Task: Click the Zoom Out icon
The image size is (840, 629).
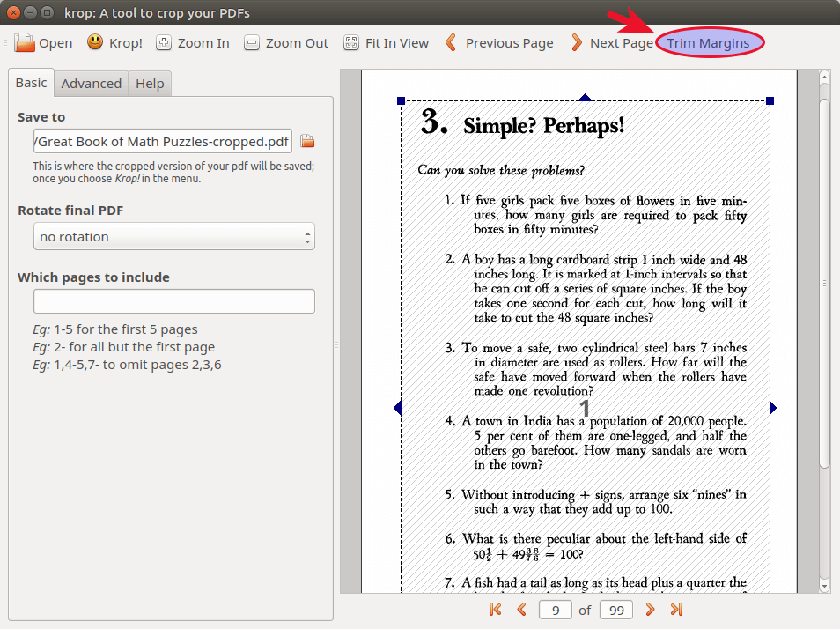Action: coord(252,42)
